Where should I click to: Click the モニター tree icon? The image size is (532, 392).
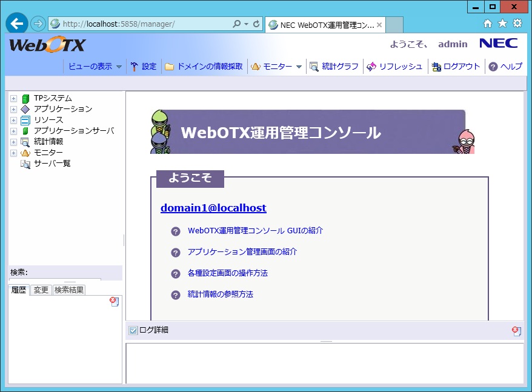click(x=25, y=153)
